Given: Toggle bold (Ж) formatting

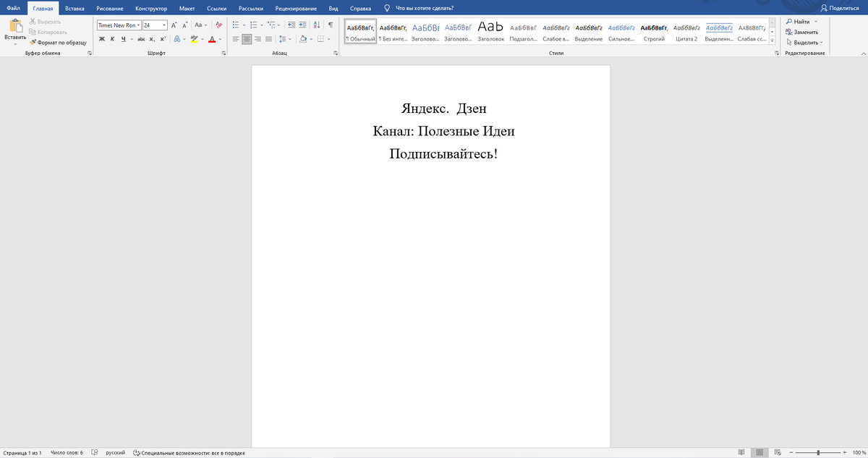Looking at the screenshot, I should (x=102, y=38).
